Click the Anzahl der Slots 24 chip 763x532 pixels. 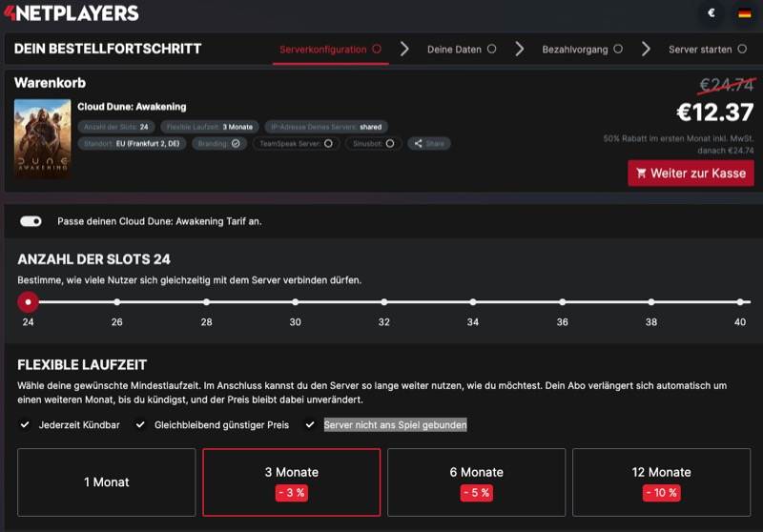click(116, 127)
